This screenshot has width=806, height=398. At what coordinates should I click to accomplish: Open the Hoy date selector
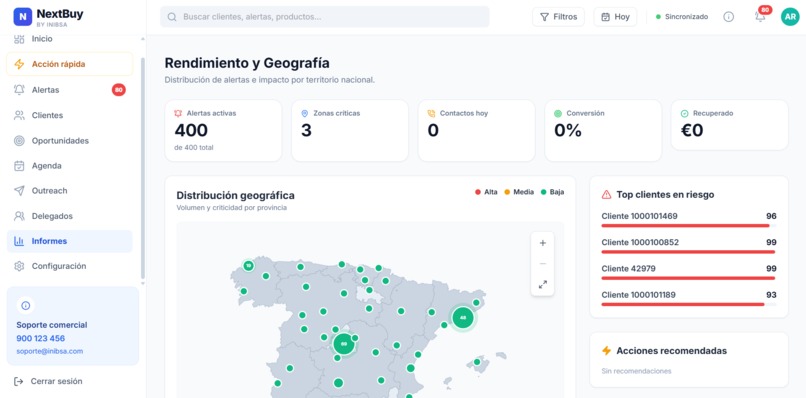(x=615, y=17)
